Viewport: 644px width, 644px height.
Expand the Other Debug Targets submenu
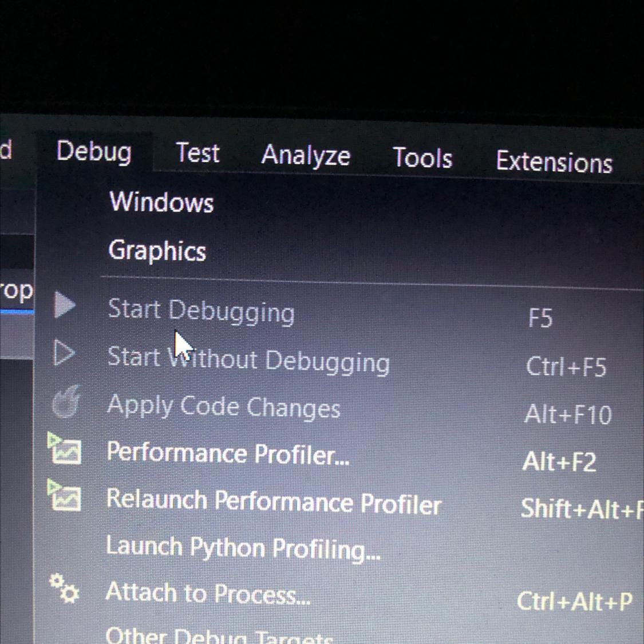[219, 635]
